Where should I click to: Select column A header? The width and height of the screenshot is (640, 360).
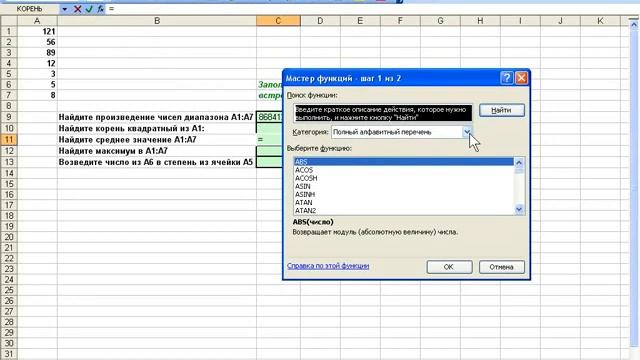coord(37,21)
